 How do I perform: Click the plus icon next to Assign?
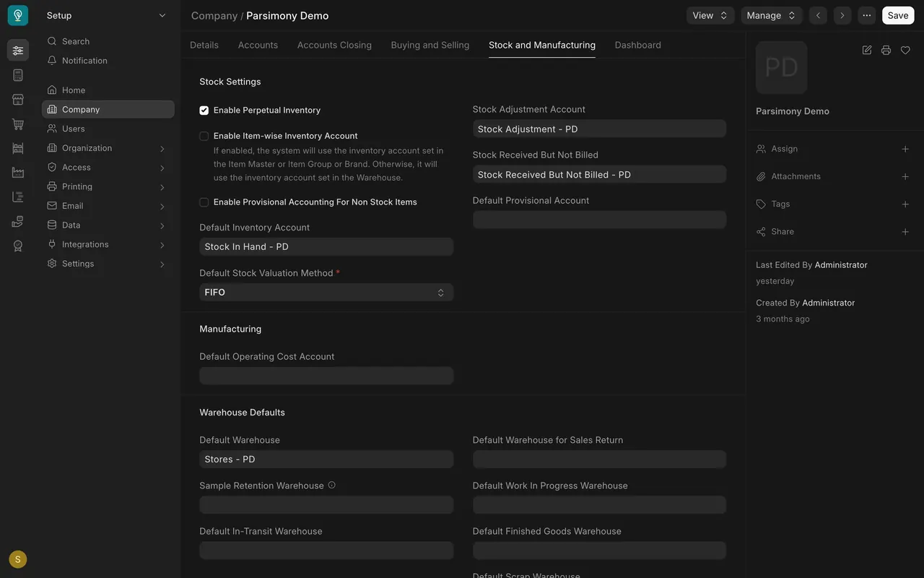point(905,149)
